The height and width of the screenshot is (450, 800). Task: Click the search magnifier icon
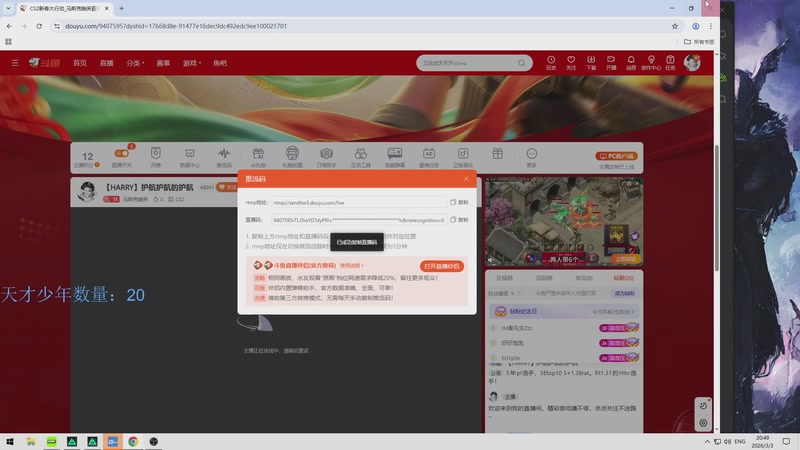(521, 63)
